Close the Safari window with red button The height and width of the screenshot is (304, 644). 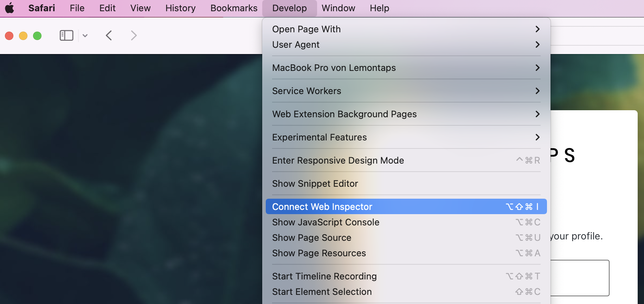coord(9,36)
